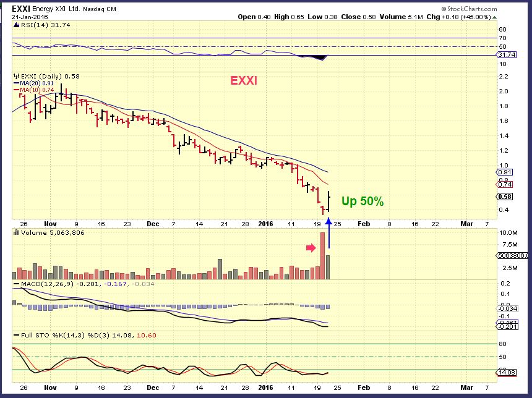Viewport: 532px width, 398px height.
Task: Click the Mar label under the price panel
Action: [x=466, y=224]
